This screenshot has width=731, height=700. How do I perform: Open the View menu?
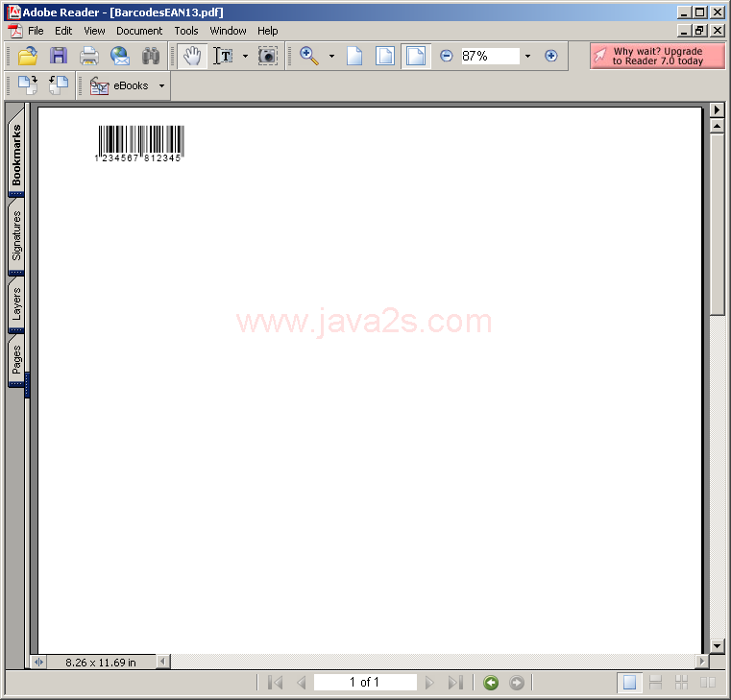[94, 31]
